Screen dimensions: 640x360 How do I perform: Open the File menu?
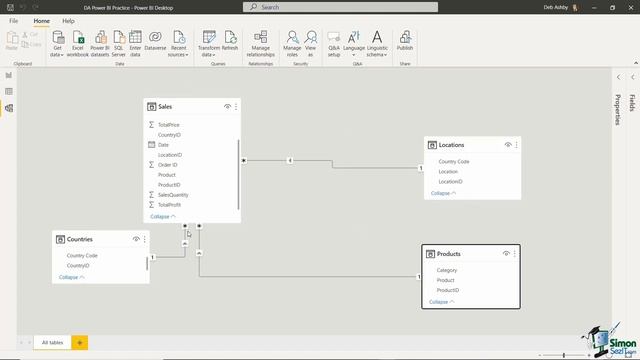coord(13,21)
